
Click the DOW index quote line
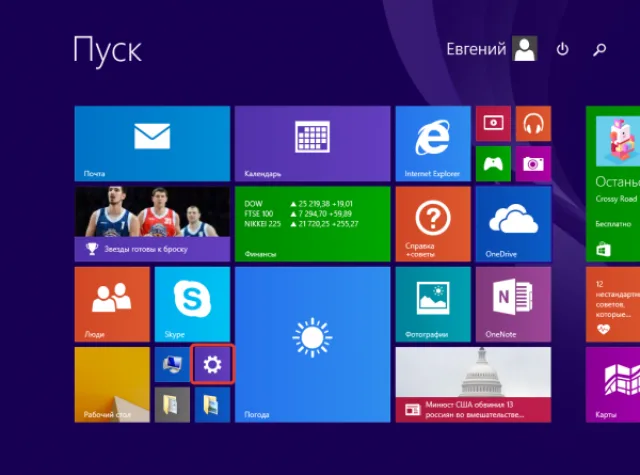click(x=298, y=204)
